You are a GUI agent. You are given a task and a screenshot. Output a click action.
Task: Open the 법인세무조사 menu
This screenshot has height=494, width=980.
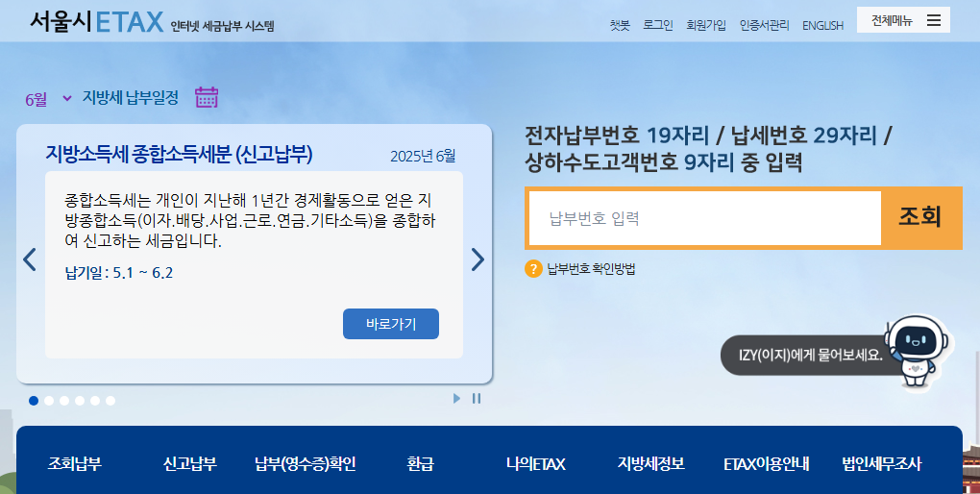click(882, 464)
